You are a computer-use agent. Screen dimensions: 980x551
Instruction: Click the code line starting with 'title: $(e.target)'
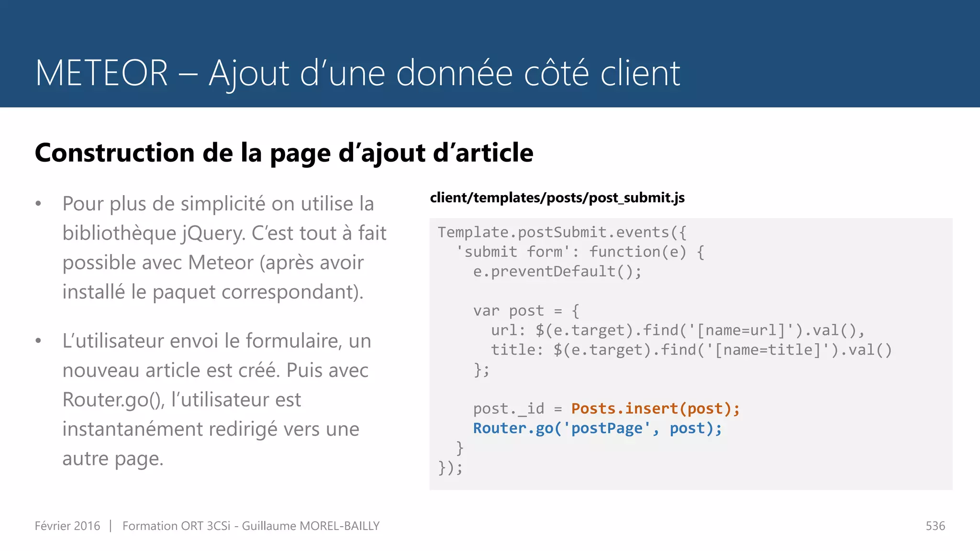691,350
